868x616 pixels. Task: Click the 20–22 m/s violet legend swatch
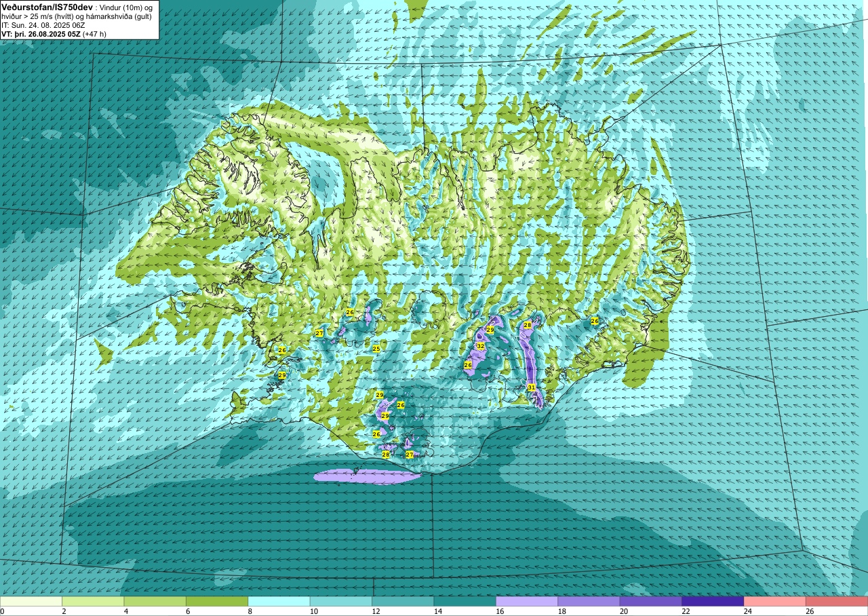[x=651, y=601]
